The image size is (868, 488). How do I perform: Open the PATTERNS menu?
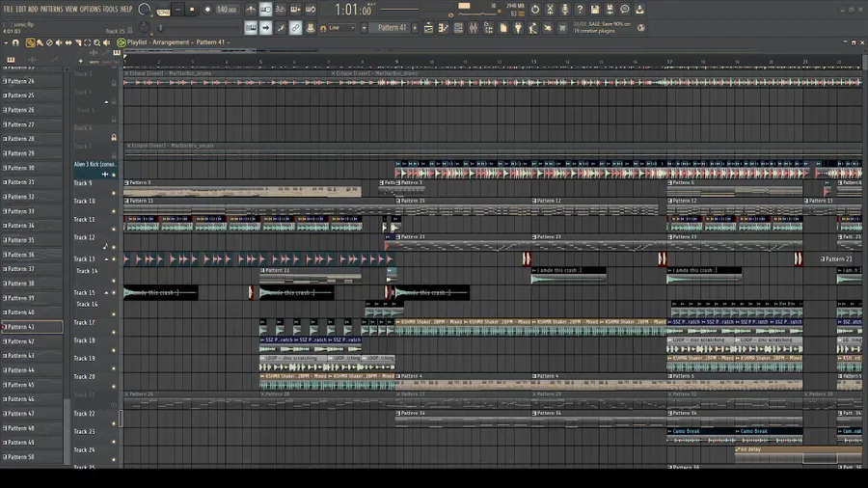tap(51, 10)
